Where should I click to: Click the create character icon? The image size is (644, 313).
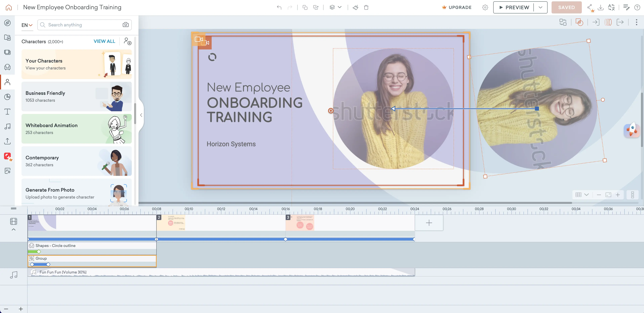[x=128, y=42]
